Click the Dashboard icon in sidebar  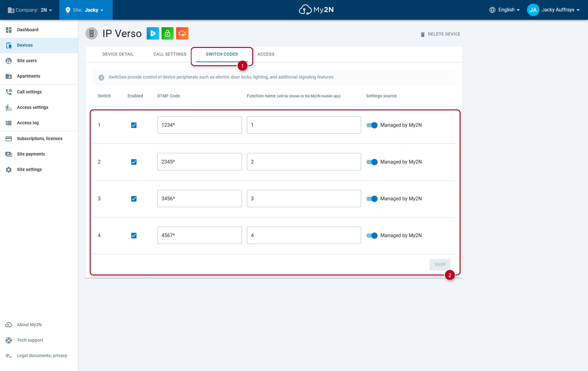coord(9,30)
